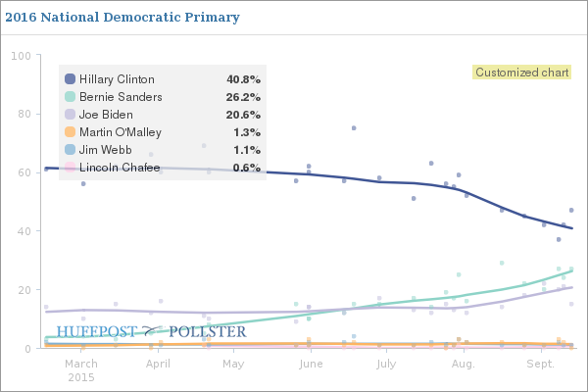The height and width of the screenshot is (392, 588).
Task: Click the 100 label on y-axis
Action: coord(20,55)
